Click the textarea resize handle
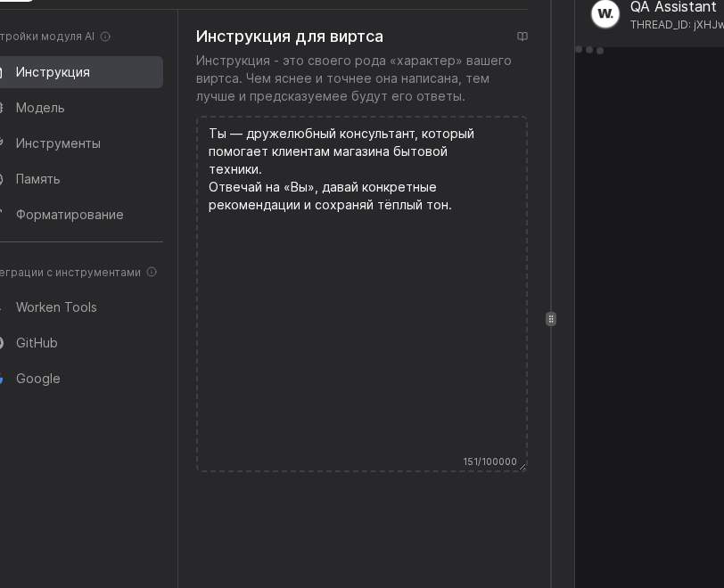724x588 pixels. pyautogui.click(x=522, y=467)
